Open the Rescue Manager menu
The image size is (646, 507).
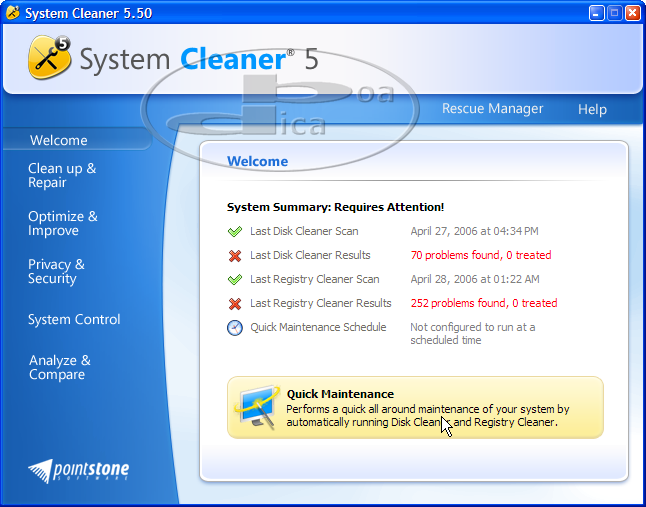point(492,109)
